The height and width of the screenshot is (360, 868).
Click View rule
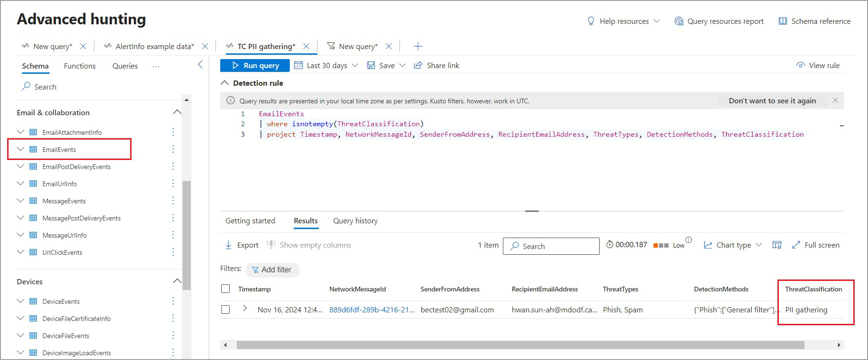818,65
